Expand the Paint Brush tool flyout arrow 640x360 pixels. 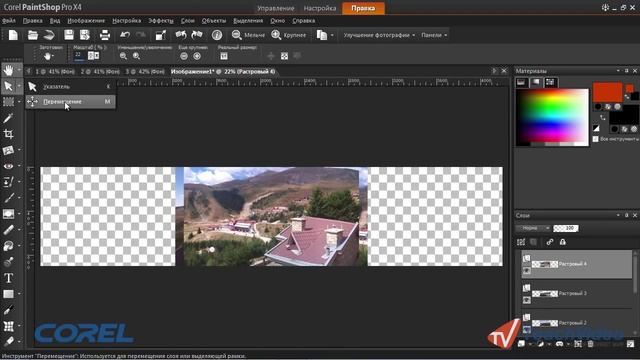click(19, 198)
